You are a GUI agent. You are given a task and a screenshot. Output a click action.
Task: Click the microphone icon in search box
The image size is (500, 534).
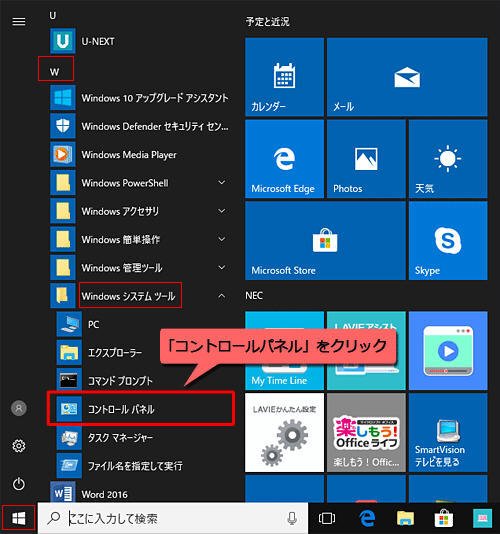(292, 518)
